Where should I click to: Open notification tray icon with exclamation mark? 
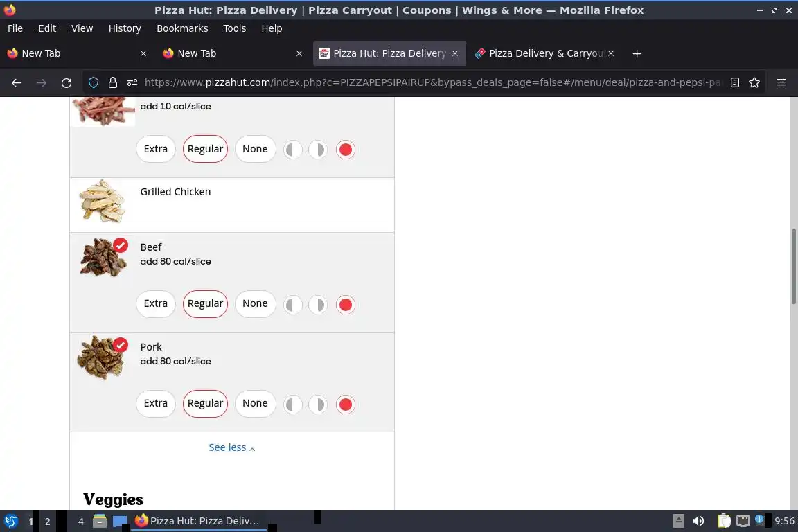coord(759,520)
